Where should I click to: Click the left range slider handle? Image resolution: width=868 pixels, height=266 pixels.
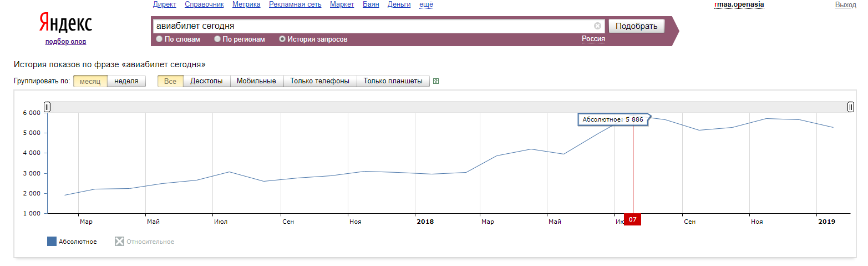47,107
